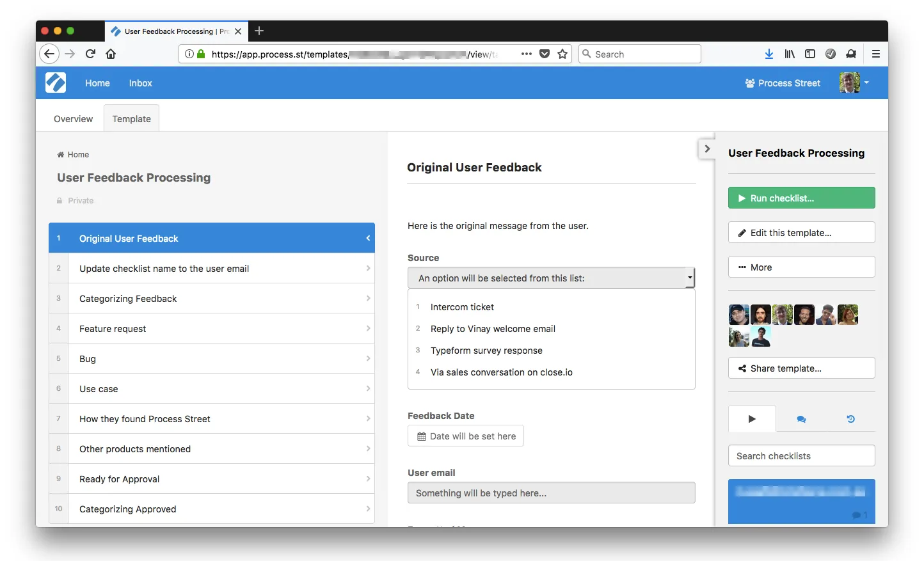This screenshot has height=561, width=924.
Task: Select the Intercom ticket option
Action: (462, 307)
